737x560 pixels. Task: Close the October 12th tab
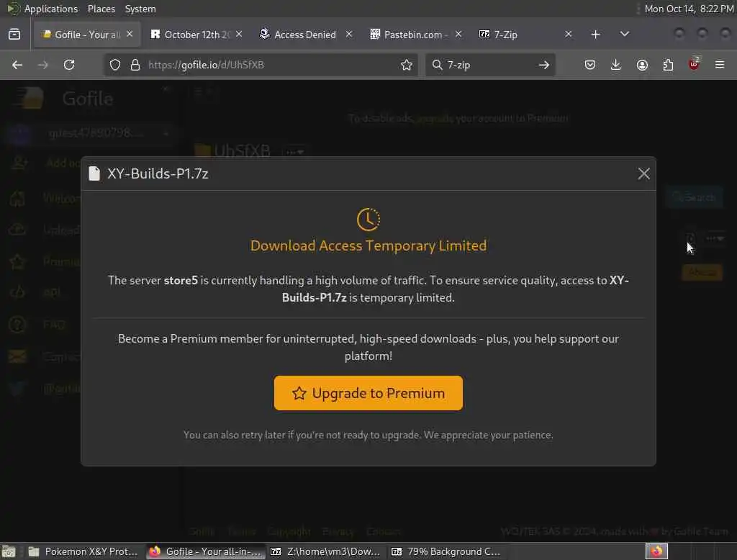[239, 34]
